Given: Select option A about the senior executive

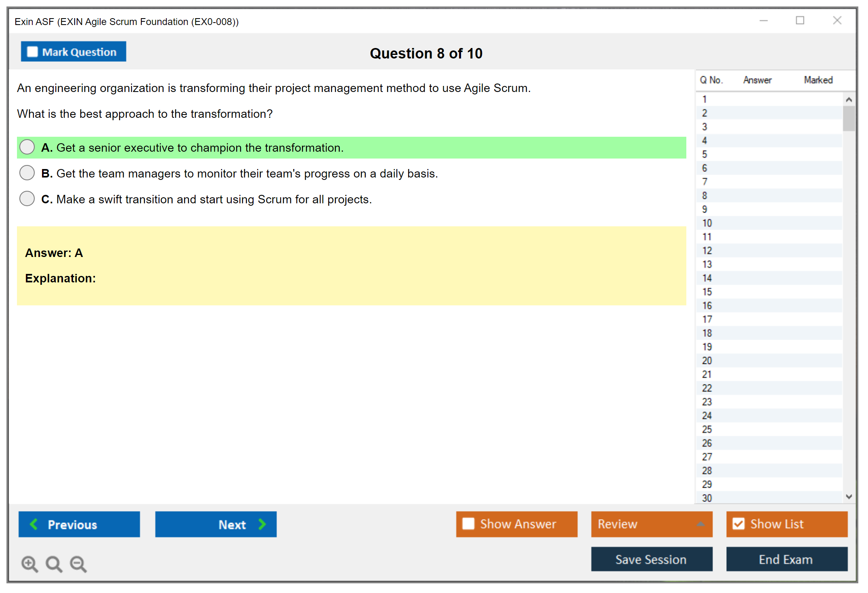Looking at the screenshot, I should tap(27, 147).
